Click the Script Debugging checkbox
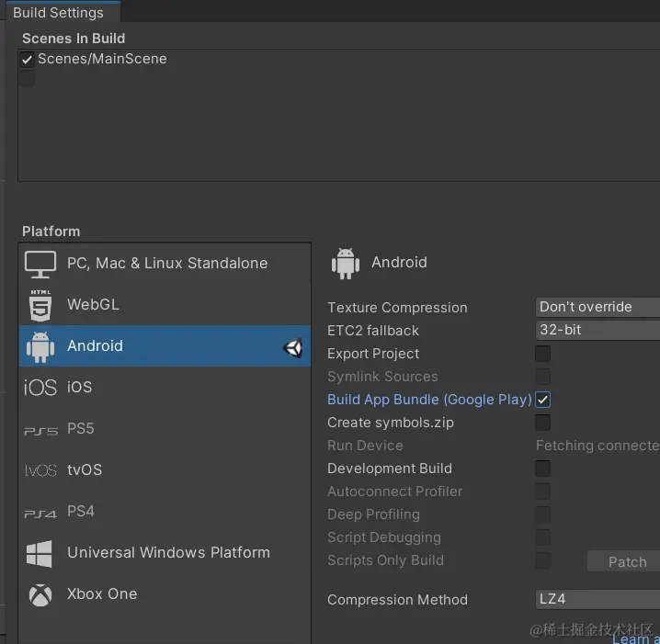660x644 pixels. 542,537
